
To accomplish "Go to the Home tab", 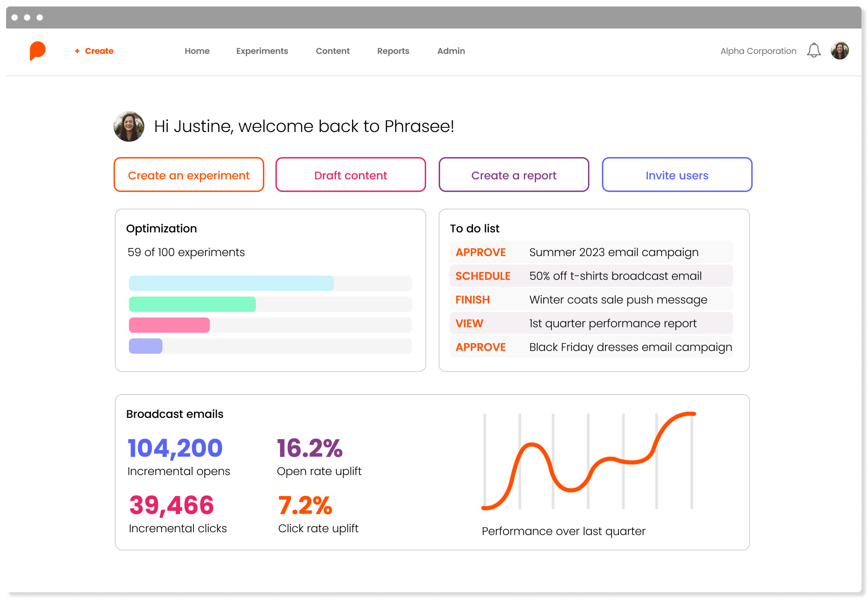I will [x=197, y=51].
